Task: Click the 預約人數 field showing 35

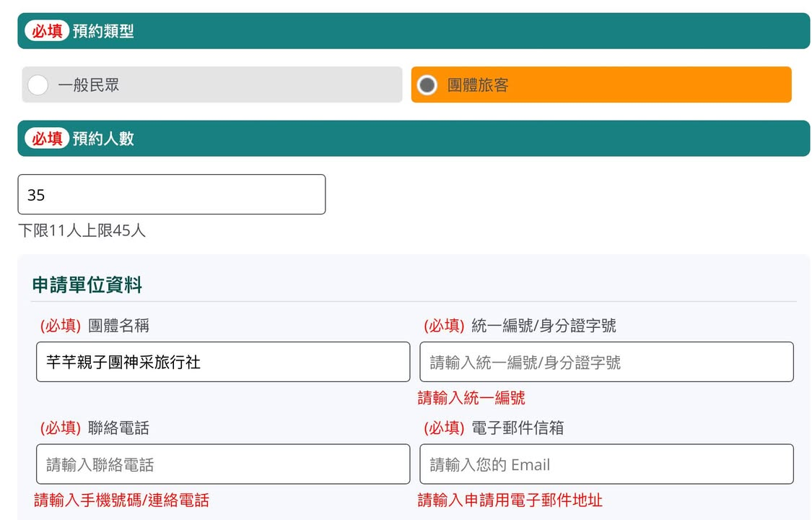Action: pos(171,194)
